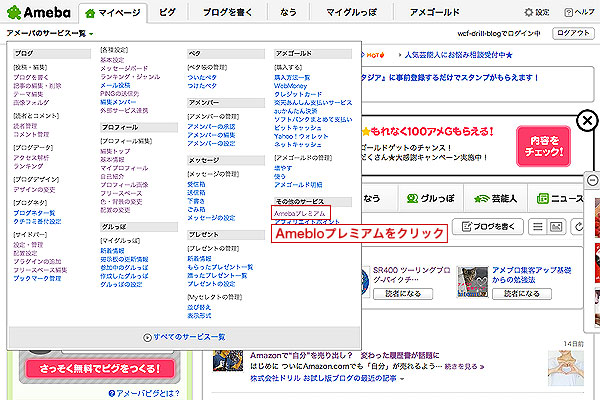
Task: Expand 株式会社ドリル お試し版ブログの最近の記事
Action: (x=328, y=378)
